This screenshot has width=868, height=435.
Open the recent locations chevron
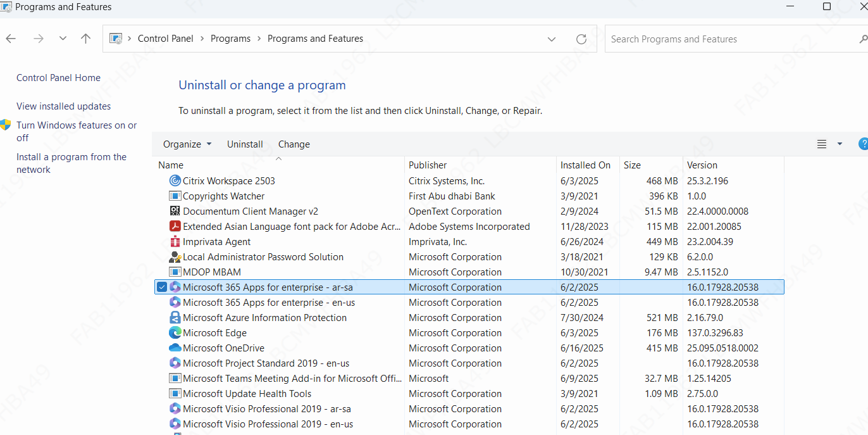[x=63, y=39]
